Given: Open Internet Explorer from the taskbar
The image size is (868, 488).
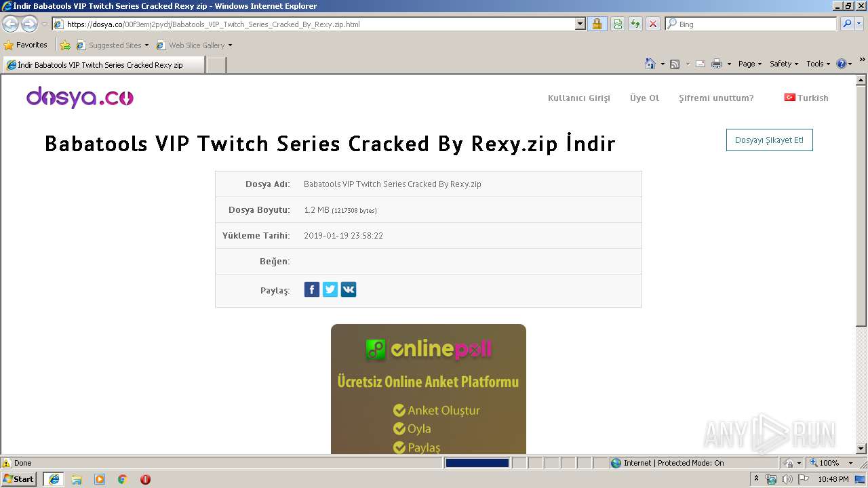Looking at the screenshot, I should (54, 479).
